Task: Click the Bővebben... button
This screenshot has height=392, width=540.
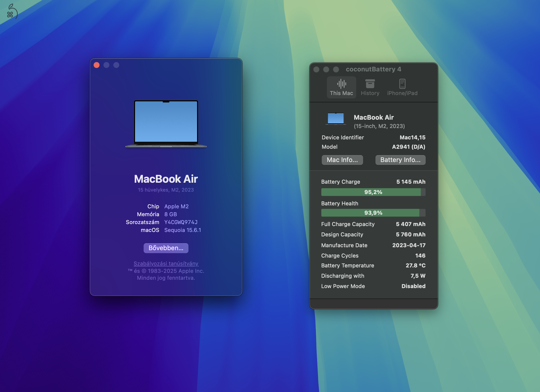Action: [166, 248]
